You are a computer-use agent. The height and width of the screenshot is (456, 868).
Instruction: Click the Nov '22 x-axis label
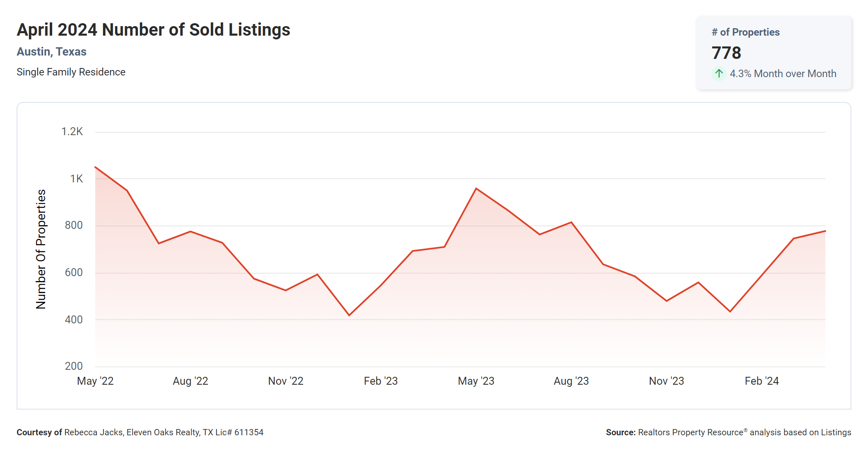click(286, 381)
